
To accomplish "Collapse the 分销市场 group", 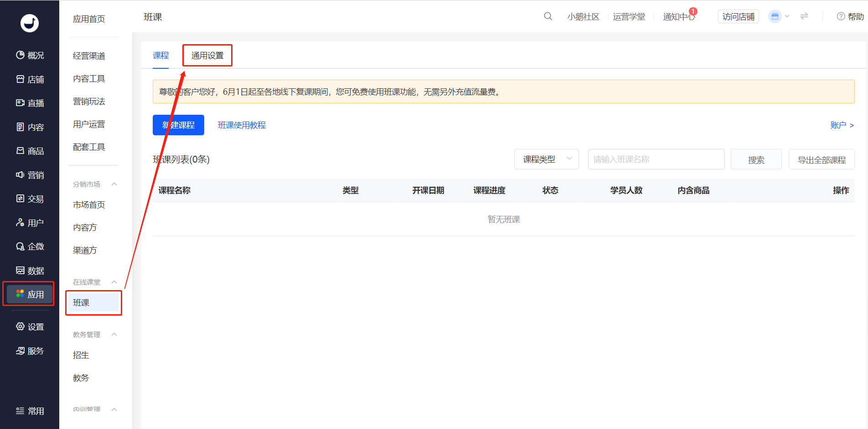I will (x=114, y=184).
